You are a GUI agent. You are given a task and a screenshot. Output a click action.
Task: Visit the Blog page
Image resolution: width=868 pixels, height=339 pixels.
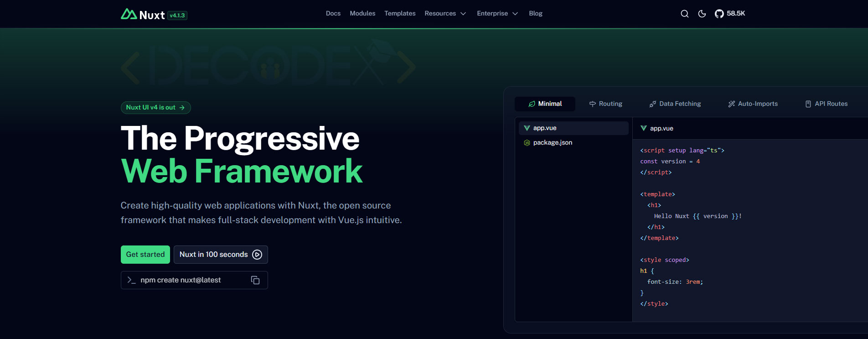[x=535, y=14]
